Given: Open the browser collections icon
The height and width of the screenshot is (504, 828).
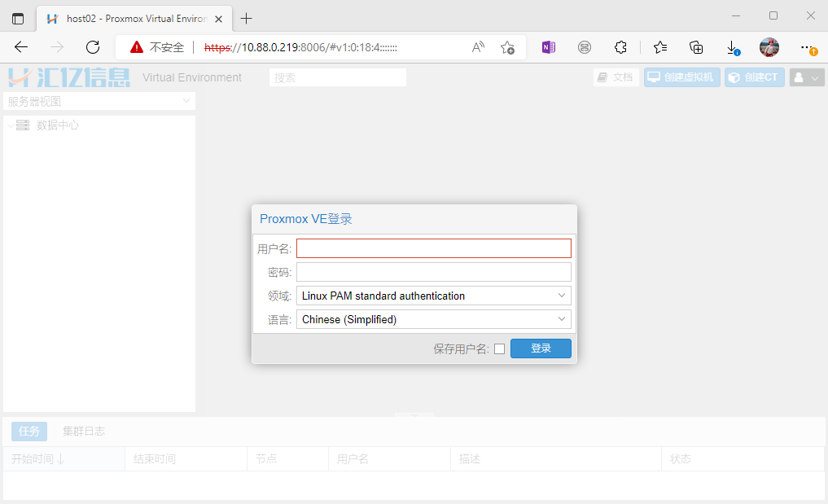Looking at the screenshot, I should click(696, 47).
